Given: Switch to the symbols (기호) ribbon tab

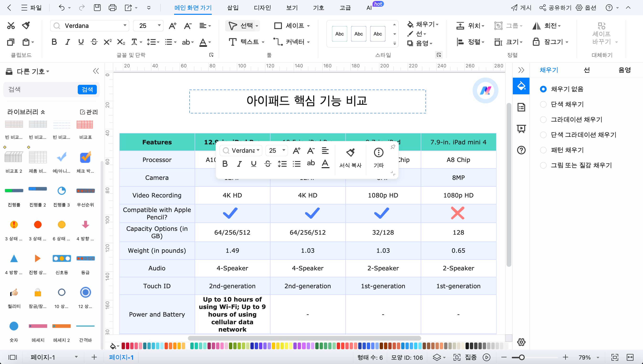Looking at the screenshot, I should pyautogui.click(x=318, y=8).
